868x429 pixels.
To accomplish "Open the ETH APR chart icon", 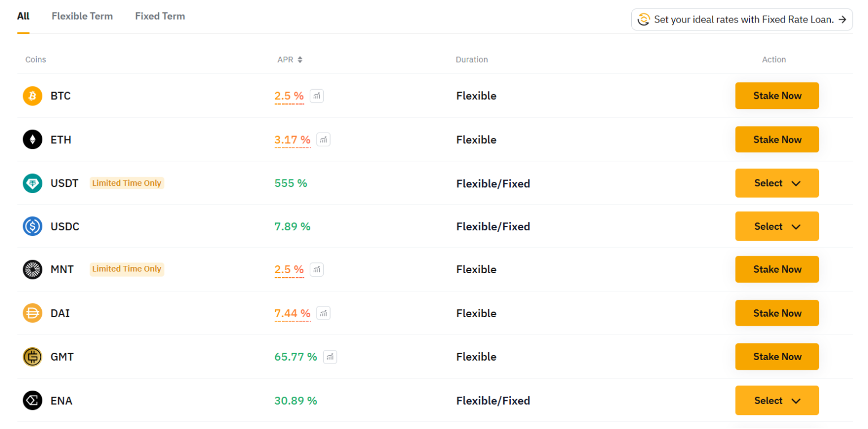I will tap(323, 139).
